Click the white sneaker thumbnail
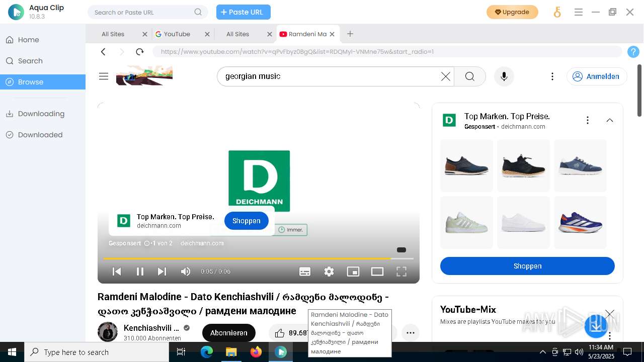The width and height of the screenshot is (644, 362). point(523,222)
